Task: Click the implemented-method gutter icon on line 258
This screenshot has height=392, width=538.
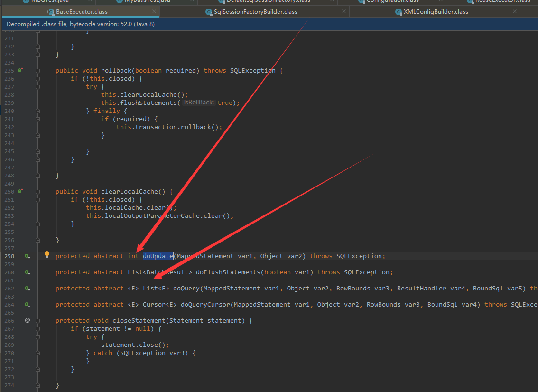Action: point(28,256)
